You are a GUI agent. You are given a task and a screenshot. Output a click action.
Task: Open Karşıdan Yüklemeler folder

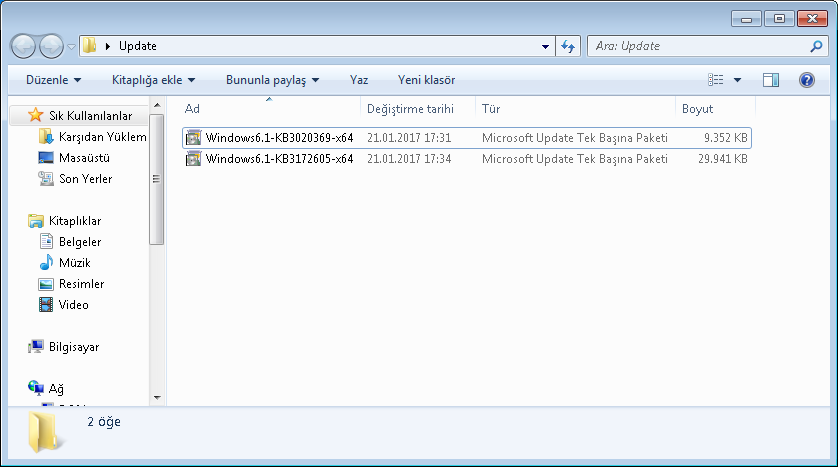tap(103, 137)
